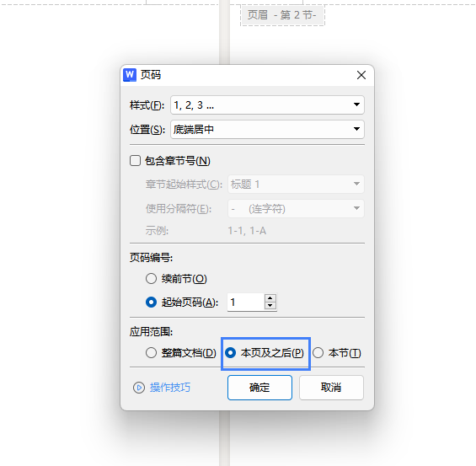The width and height of the screenshot is (476, 466).
Task: Close the 页码 dialog with the X
Action: [361, 75]
